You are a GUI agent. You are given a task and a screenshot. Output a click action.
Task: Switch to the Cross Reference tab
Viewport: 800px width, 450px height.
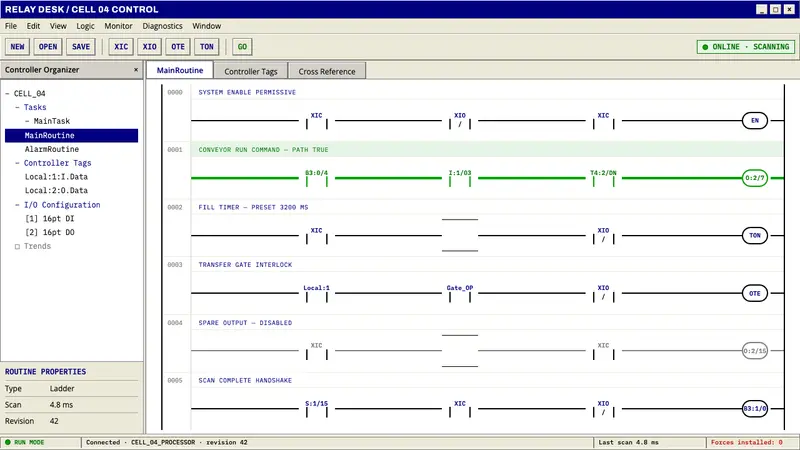point(327,71)
